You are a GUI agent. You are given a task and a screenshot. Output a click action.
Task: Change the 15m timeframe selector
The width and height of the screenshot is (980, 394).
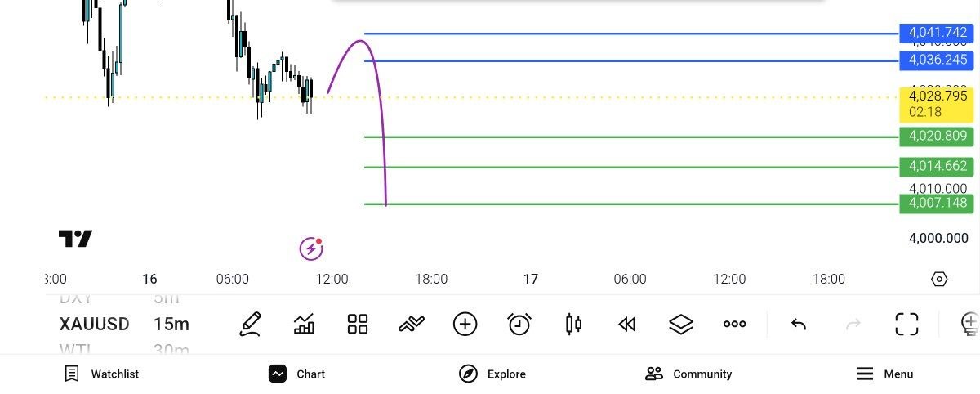pyautogui.click(x=171, y=325)
